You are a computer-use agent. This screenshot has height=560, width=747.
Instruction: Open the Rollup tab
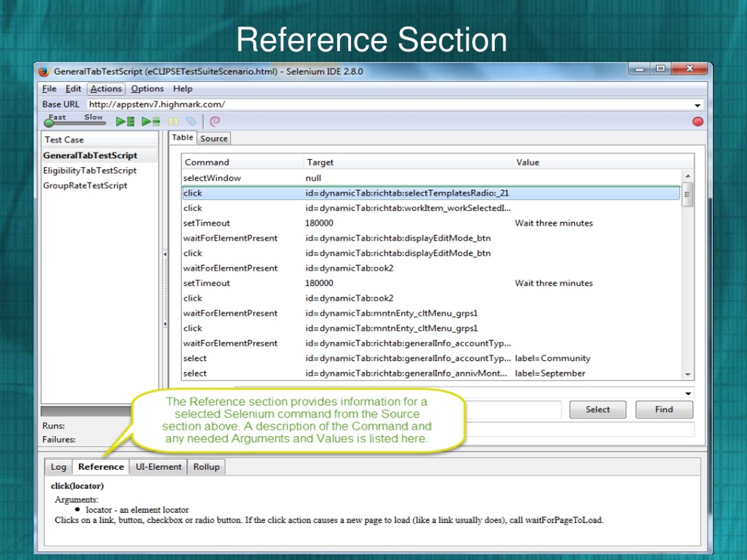point(206,467)
